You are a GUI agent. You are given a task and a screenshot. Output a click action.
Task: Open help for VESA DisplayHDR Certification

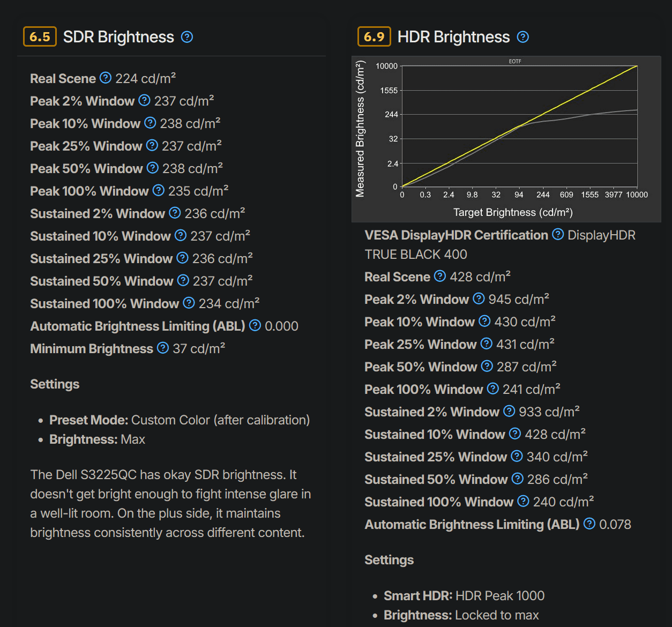(x=558, y=235)
